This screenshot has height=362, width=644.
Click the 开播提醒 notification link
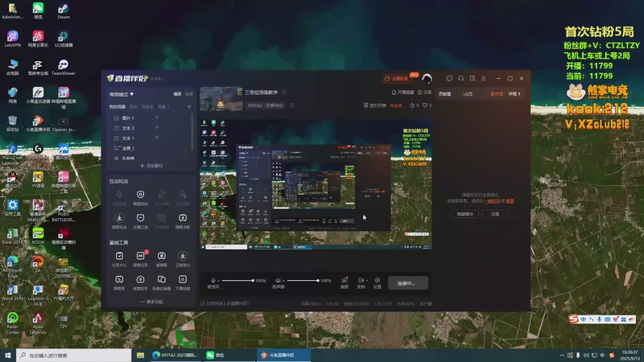click(x=403, y=93)
